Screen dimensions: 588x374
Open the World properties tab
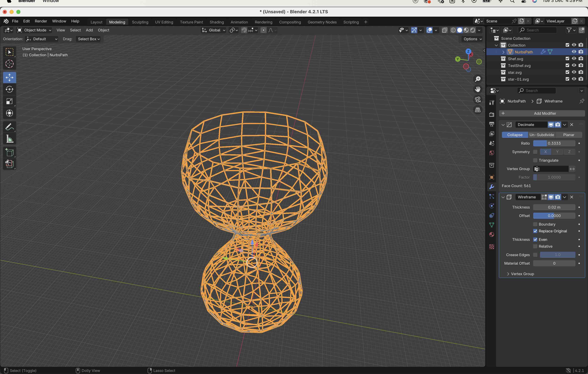[x=492, y=153]
